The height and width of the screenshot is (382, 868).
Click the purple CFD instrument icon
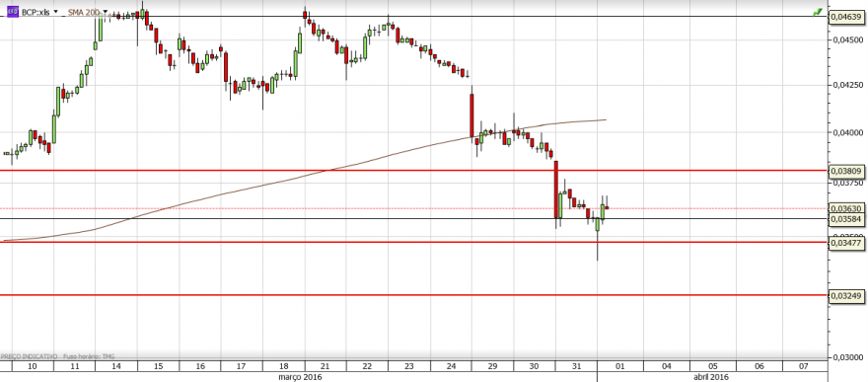pyautogui.click(x=13, y=11)
